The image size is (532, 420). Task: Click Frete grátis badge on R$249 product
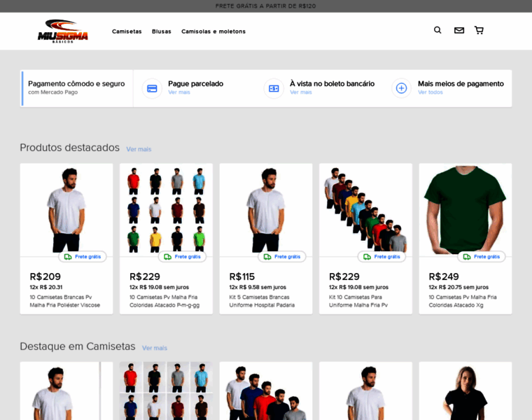click(482, 257)
